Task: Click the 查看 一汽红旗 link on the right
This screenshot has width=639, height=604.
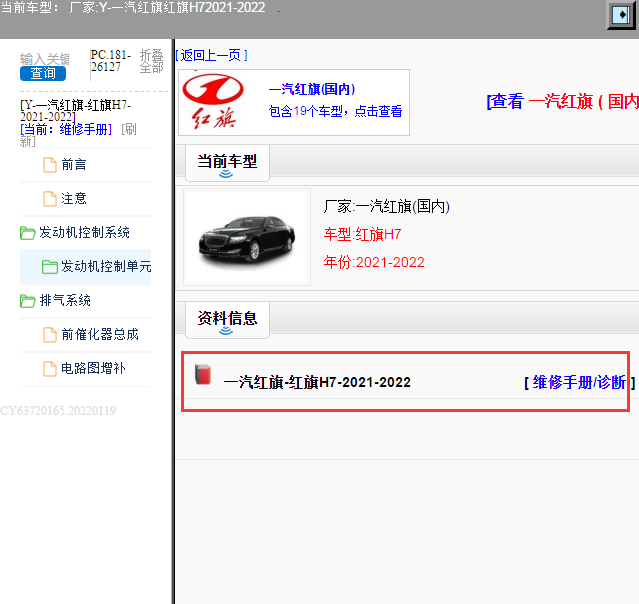Action: [x=562, y=101]
